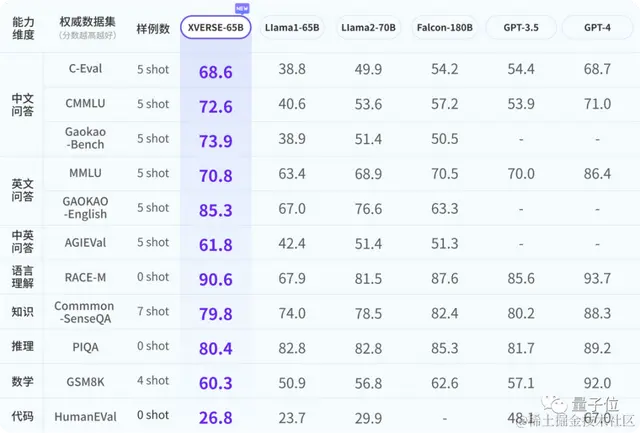Click GPT-4 RACE-M score 93.7

click(597, 279)
